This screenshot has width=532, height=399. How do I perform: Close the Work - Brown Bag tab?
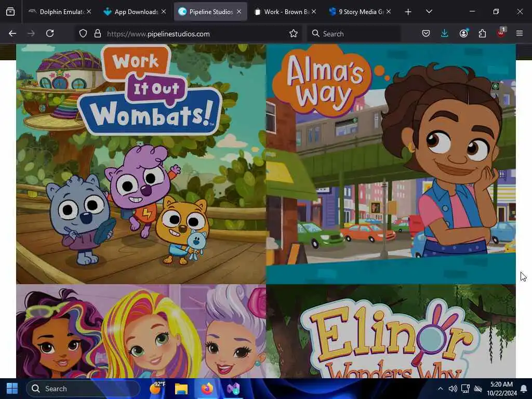[x=314, y=12]
